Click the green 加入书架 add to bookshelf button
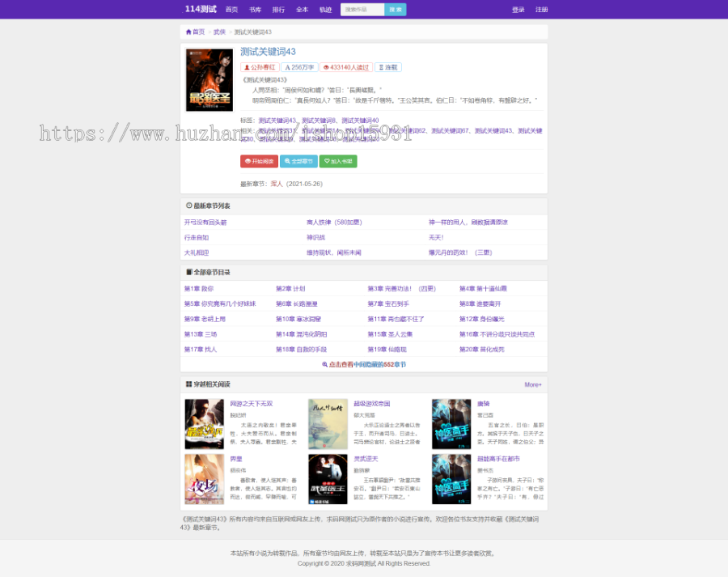Viewport: 728px width, 577px height. [338, 161]
